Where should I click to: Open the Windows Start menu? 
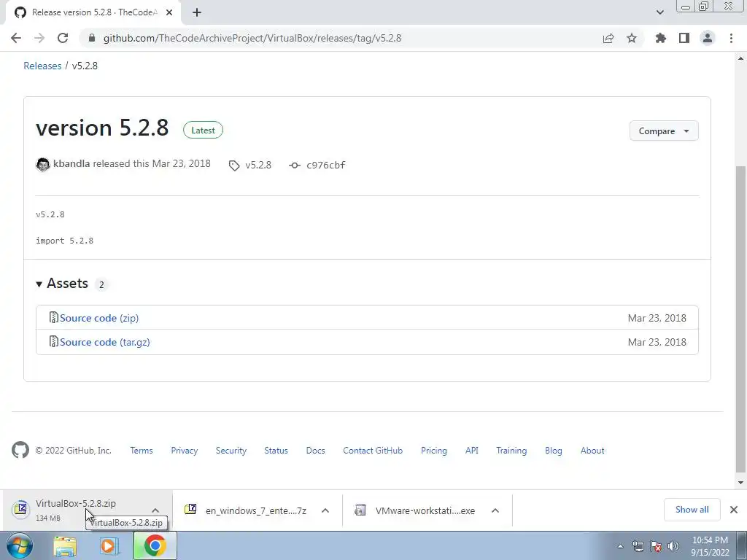click(x=20, y=545)
